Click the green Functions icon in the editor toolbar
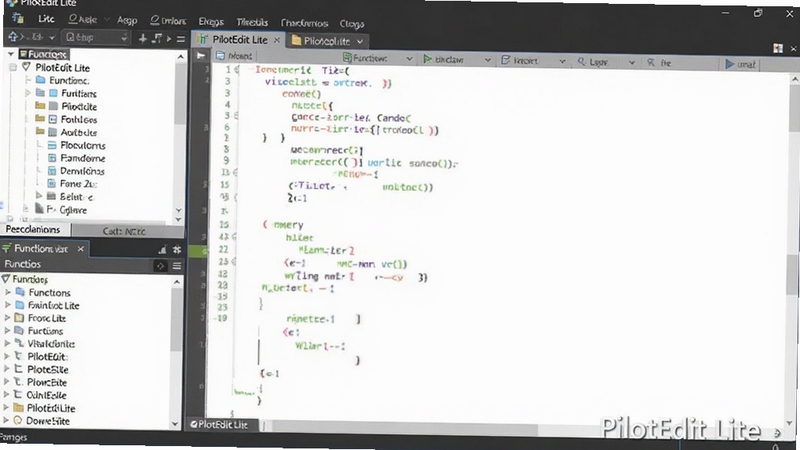This screenshot has width=800, height=450. (347, 58)
